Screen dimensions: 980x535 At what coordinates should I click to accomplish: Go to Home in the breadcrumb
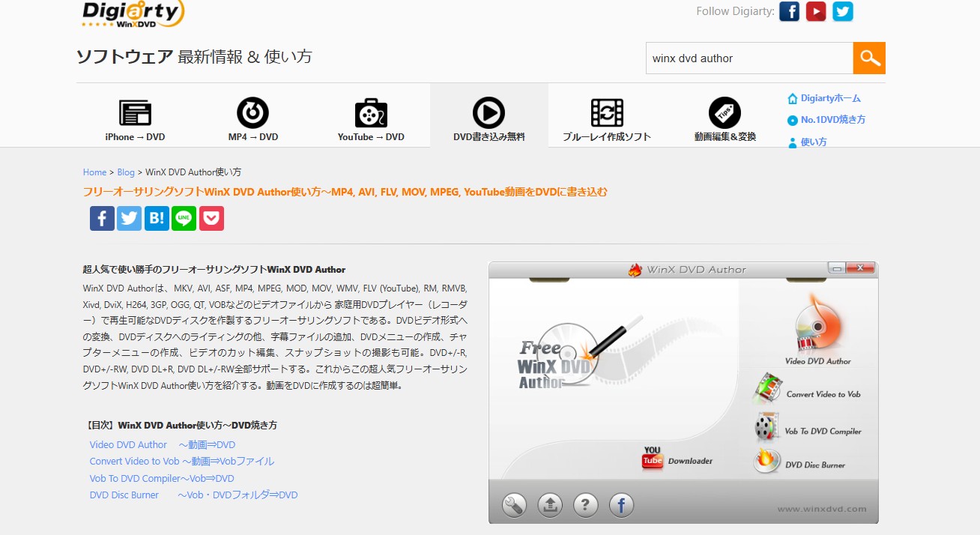click(x=94, y=172)
